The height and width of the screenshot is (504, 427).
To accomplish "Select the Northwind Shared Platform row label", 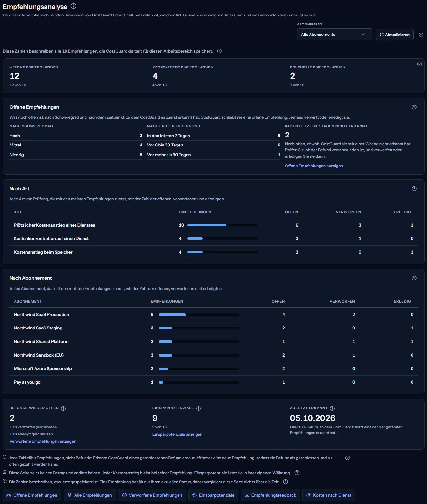I will point(41,341).
